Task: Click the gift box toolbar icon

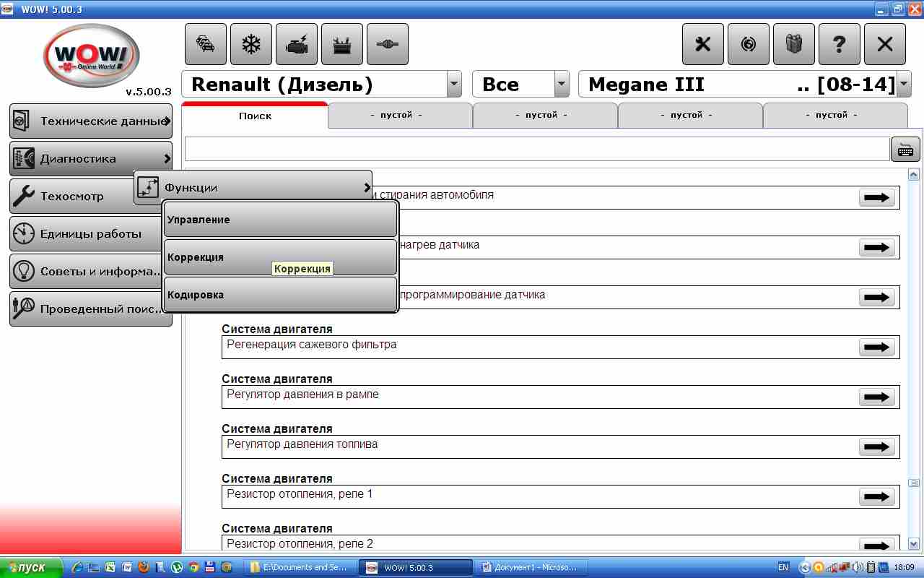Action: (794, 45)
